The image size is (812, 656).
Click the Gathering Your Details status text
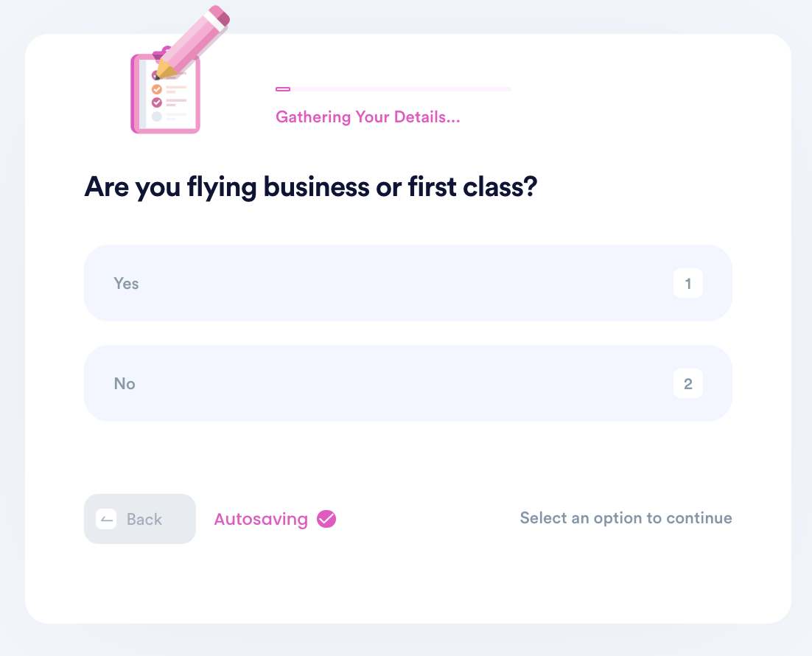(368, 117)
